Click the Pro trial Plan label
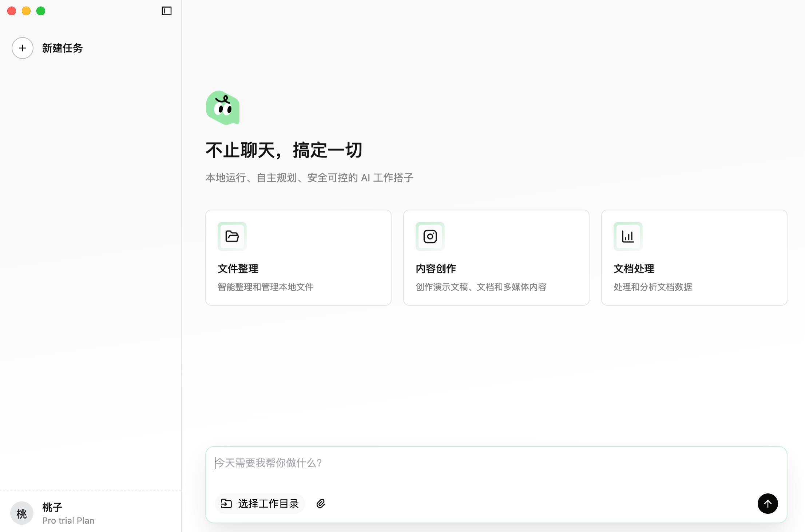805x532 pixels. (x=68, y=520)
